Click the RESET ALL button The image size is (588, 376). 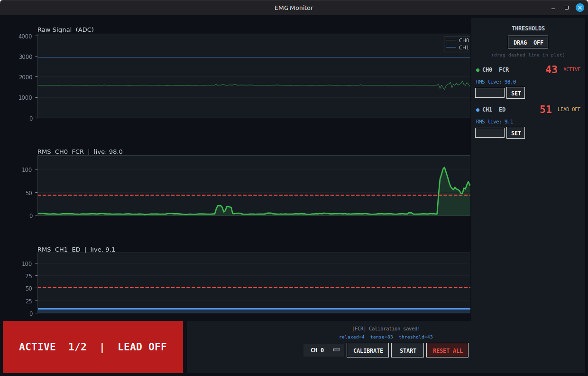[x=447, y=350]
